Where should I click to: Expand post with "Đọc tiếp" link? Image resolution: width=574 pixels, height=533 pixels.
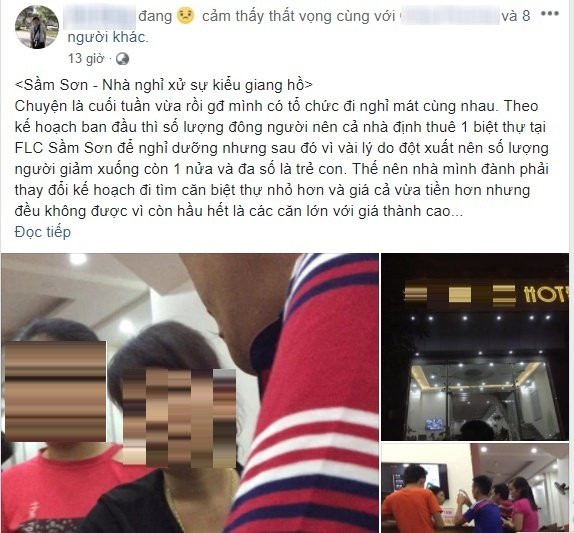pyautogui.click(x=42, y=232)
